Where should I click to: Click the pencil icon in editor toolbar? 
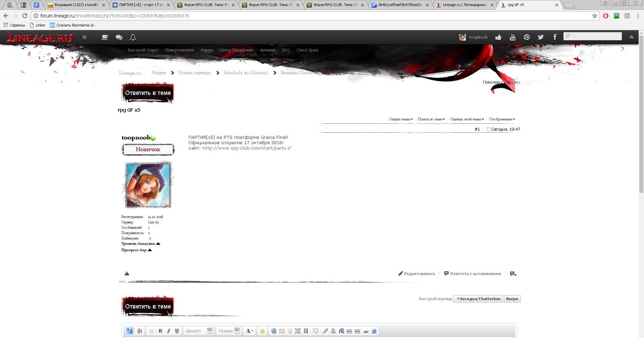325,331
